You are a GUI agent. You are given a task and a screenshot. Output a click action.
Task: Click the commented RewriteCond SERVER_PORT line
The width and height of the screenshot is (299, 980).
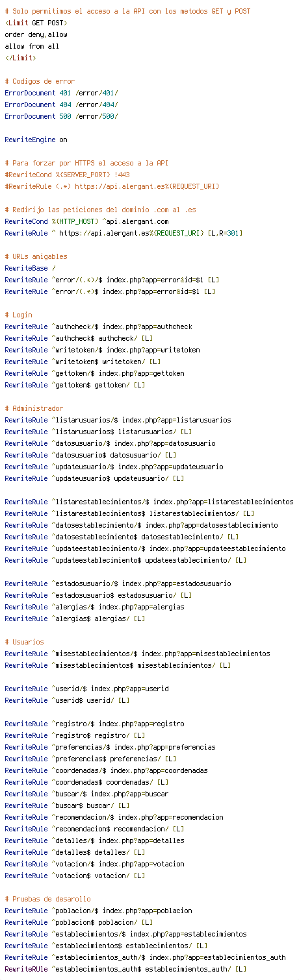point(67,175)
